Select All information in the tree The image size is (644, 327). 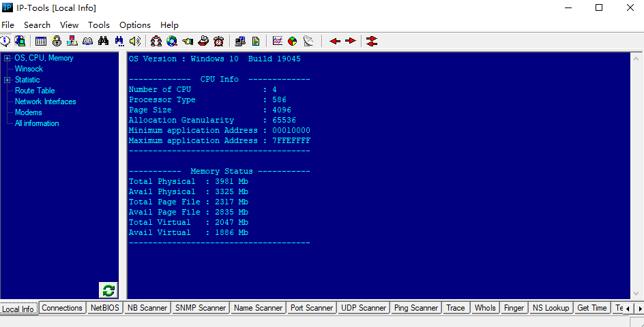(x=37, y=123)
